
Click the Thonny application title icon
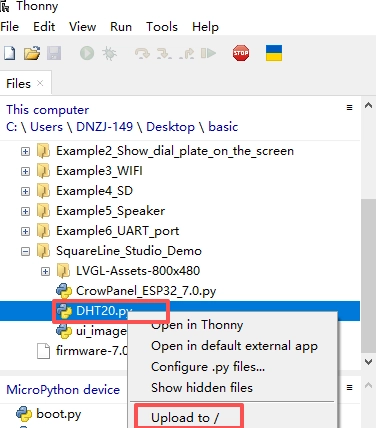[5, 6]
